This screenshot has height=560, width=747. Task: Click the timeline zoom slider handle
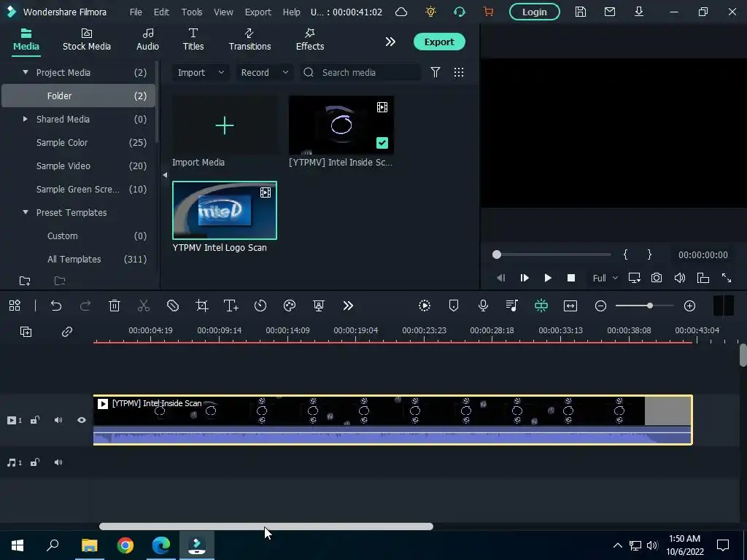click(x=649, y=306)
